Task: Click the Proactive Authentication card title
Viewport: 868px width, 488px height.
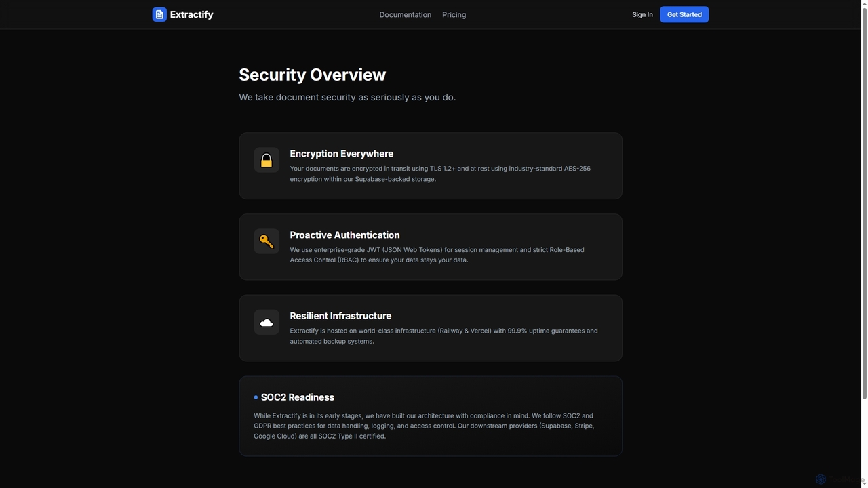Action: point(344,235)
